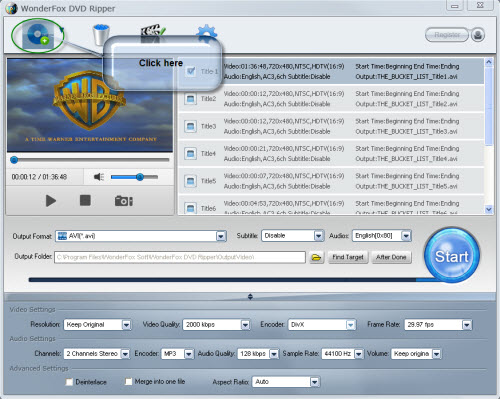Click the user account icon beside Register
This screenshot has width=500, height=399.
[478, 35]
